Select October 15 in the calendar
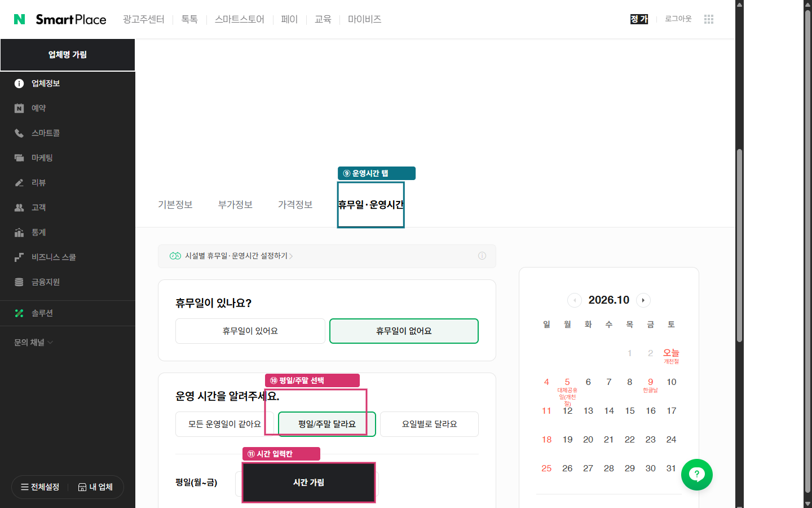 (x=630, y=411)
